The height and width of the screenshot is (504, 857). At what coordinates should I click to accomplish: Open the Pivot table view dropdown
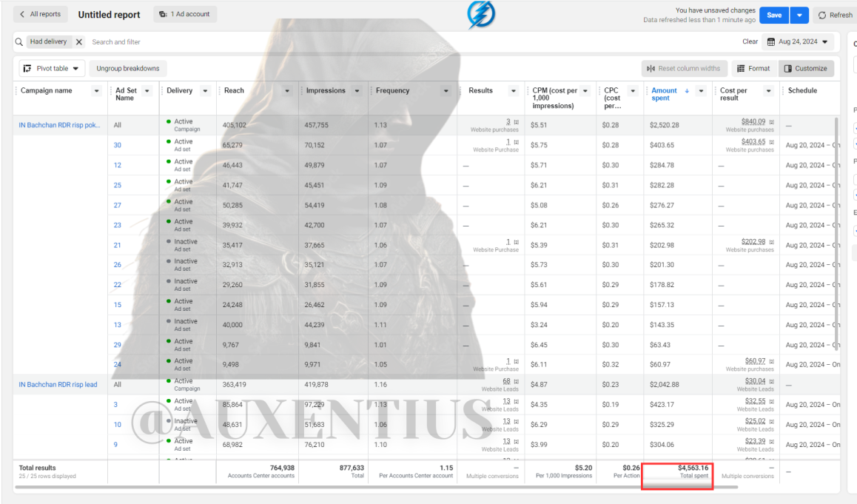[53, 68]
